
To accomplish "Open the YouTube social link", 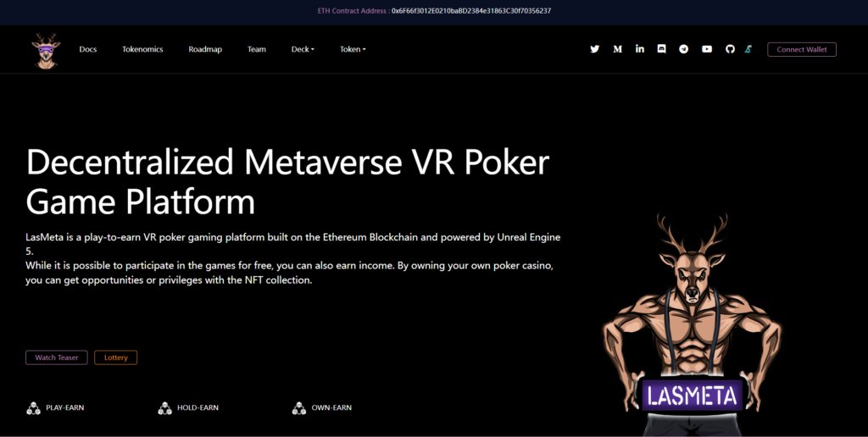I will point(707,49).
